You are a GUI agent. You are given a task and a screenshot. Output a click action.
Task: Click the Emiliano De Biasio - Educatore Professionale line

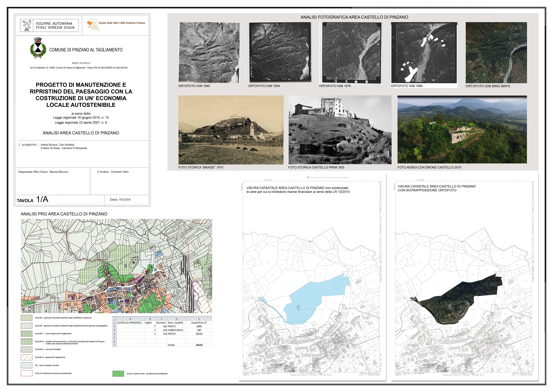coord(64,148)
